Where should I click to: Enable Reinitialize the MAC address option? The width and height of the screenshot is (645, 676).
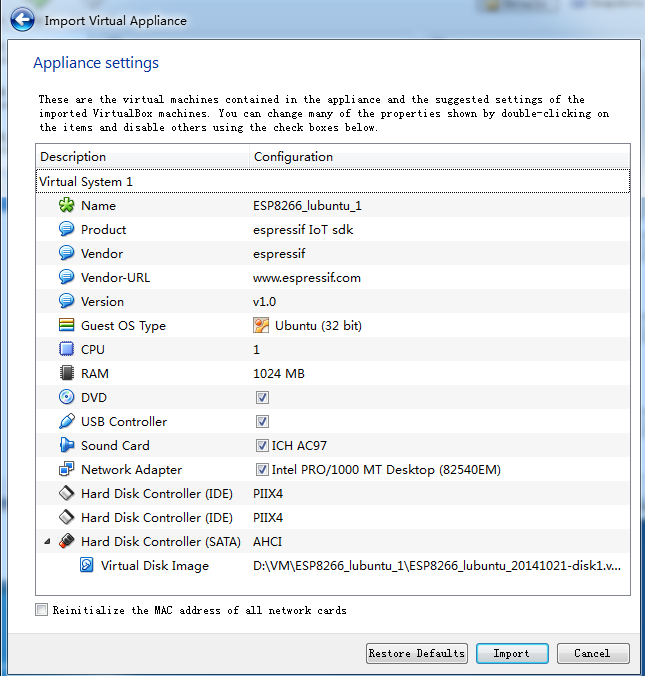coord(42,610)
